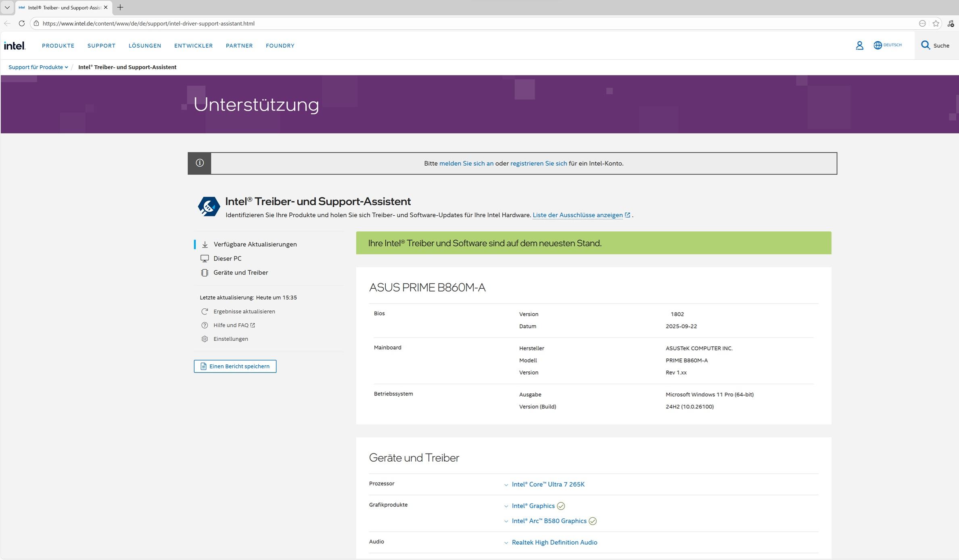Click the Hilfe und FAQ question icon
This screenshot has width=959, height=560.
pos(205,325)
